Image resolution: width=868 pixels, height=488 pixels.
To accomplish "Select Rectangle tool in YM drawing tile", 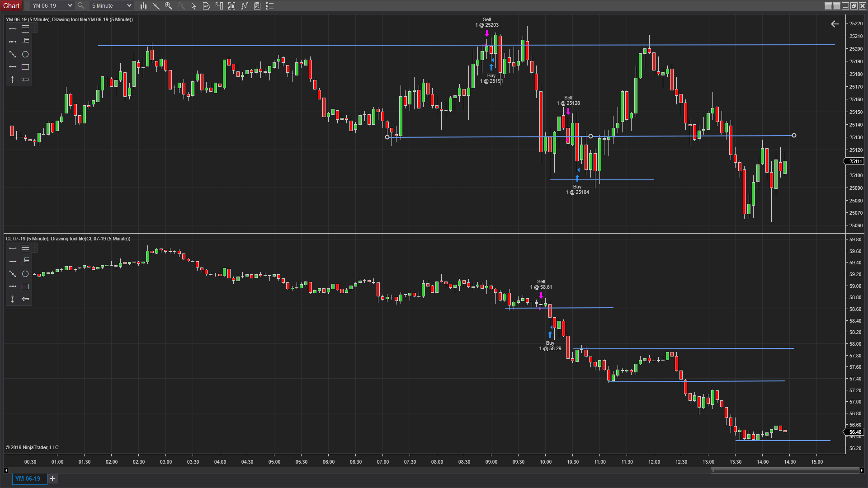I will click(25, 67).
